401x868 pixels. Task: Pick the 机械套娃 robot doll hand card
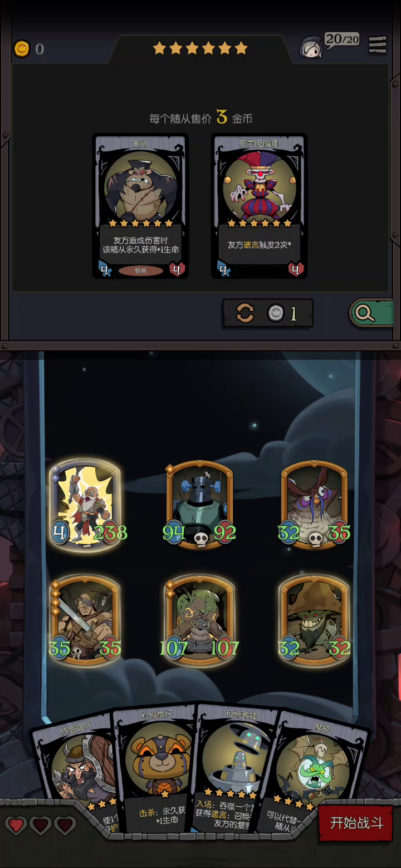tap(237, 768)
